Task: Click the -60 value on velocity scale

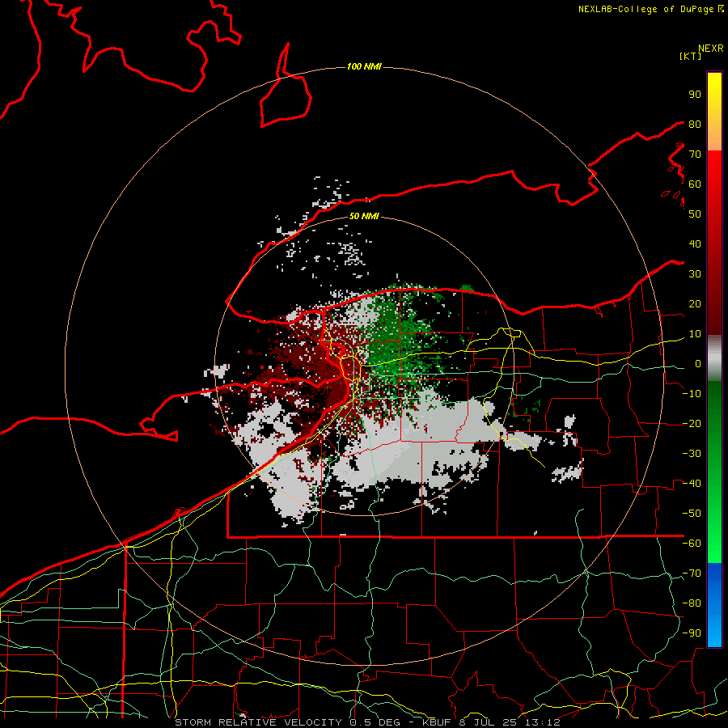Action: click(x=692, y=544)
